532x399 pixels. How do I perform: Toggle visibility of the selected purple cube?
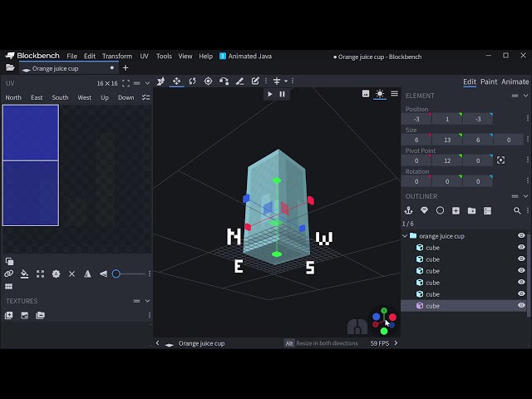(x=521, y=305)
